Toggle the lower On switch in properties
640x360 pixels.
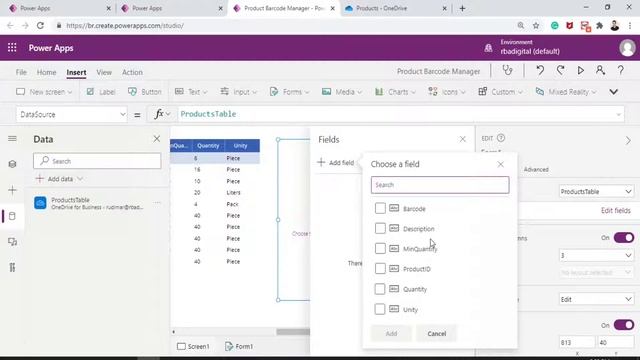click(624, 325)
